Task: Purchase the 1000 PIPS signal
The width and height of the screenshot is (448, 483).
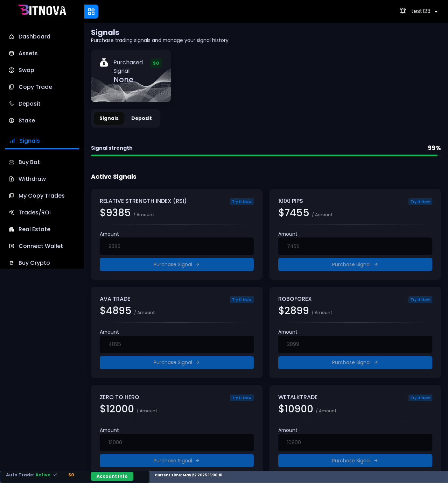Action: click(x=355, y=264)
